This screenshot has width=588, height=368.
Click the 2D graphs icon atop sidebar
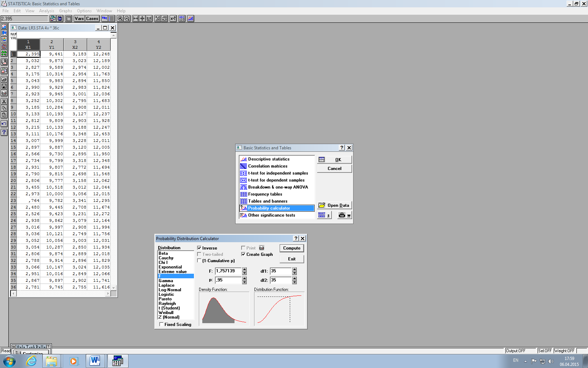click(x=4, y=27)
